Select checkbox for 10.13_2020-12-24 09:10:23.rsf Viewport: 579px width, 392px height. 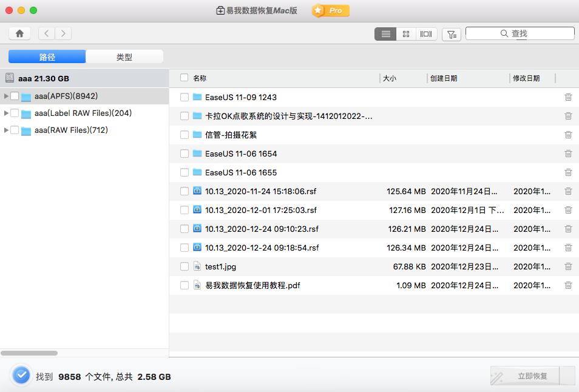click(x=183, y=229)
